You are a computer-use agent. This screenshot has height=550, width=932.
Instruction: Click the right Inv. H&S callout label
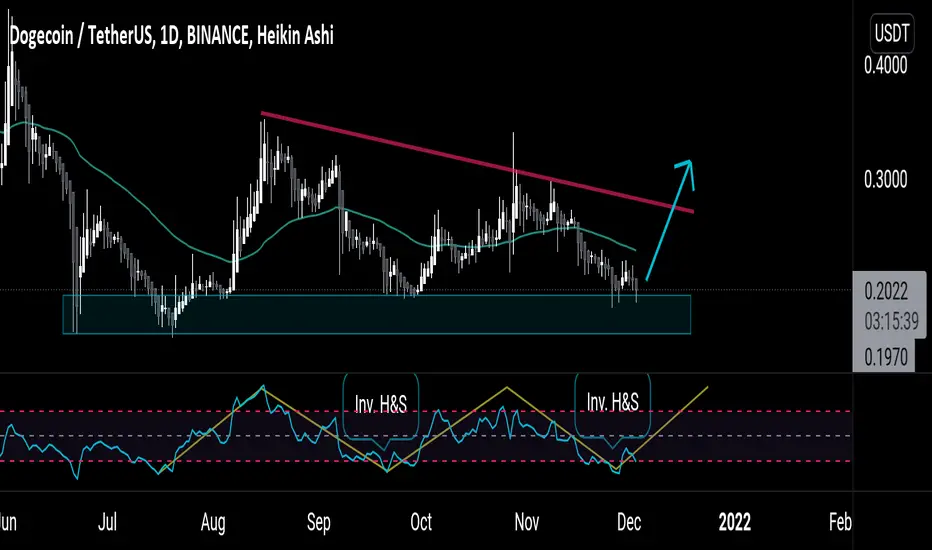click(612, 402)
